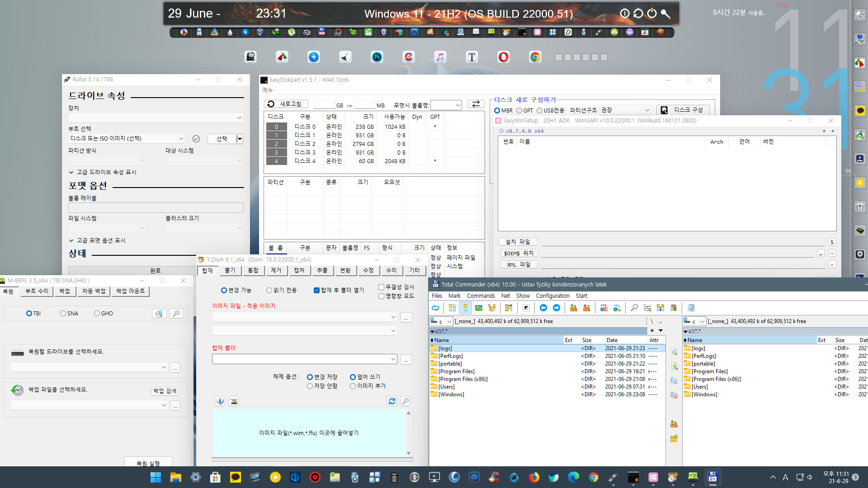Open URL new FTP connection icon
Image resolution: width=868 pixels, height=488 pixels.
(617, 308)
